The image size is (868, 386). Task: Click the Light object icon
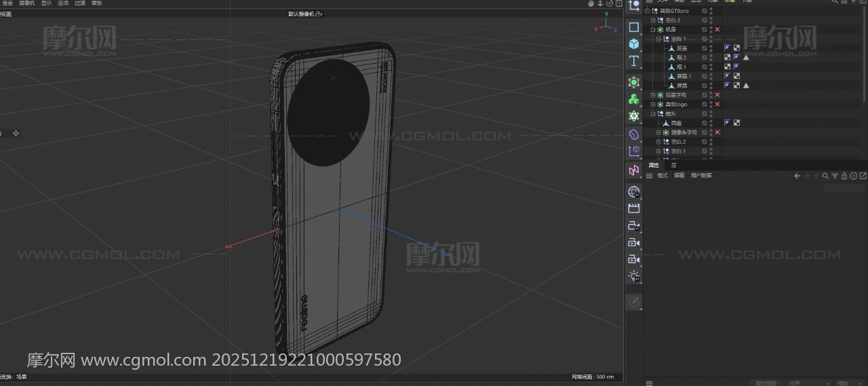[633, 275]
